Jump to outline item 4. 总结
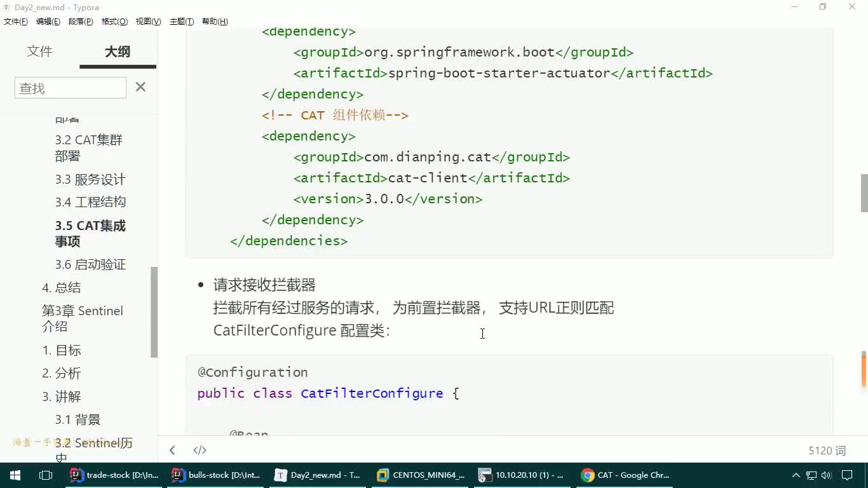This screenshot has width=868, height=488. click(x=62, y=287)
